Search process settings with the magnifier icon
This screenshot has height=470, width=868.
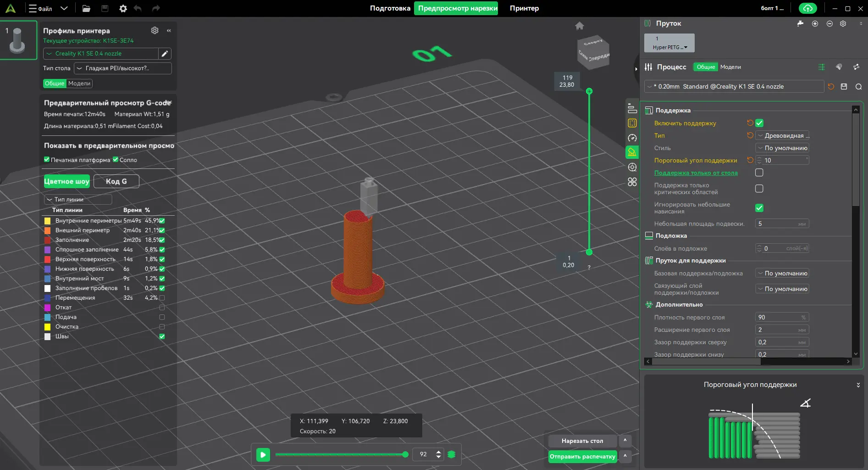[x=858, y=86]
